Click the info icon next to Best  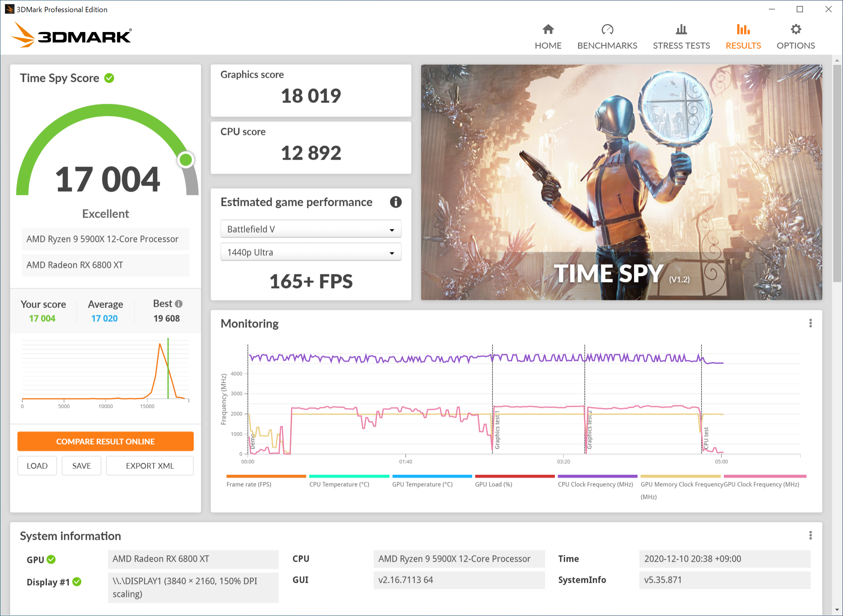coord(179,304)
